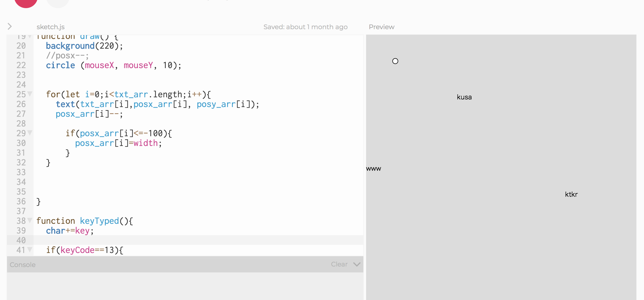This screenshot has height=300, width=644.
Task: Click "txt_arr" in the for loop header
Action: pyautogui.click(x=131, y=94)
